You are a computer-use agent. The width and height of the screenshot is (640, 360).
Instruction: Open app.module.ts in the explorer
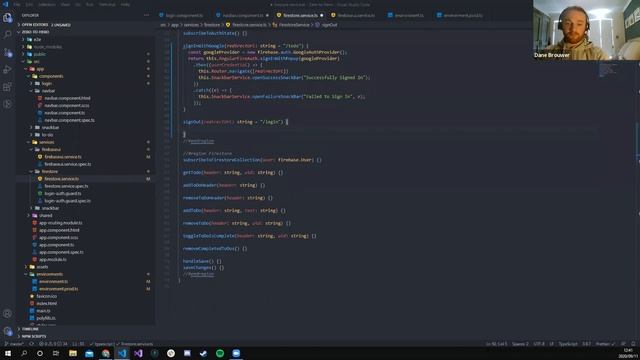(x=52, y=260)
